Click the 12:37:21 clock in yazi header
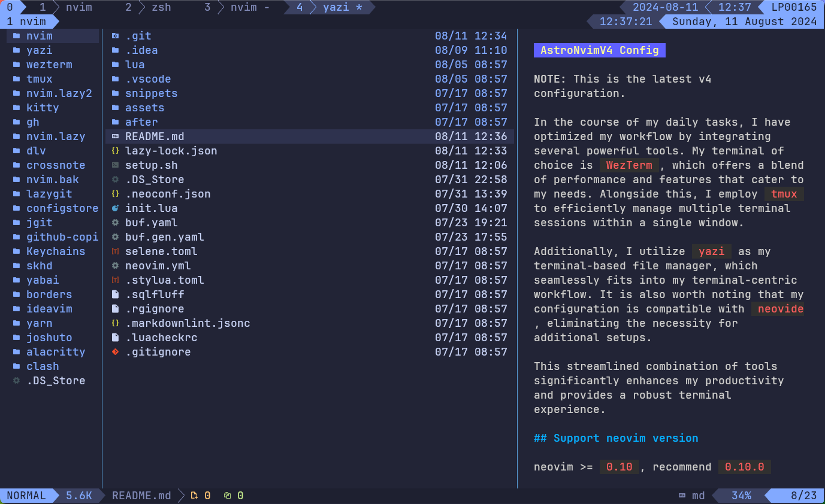Viewport: 825px width, 504px height. click(625, 22)
